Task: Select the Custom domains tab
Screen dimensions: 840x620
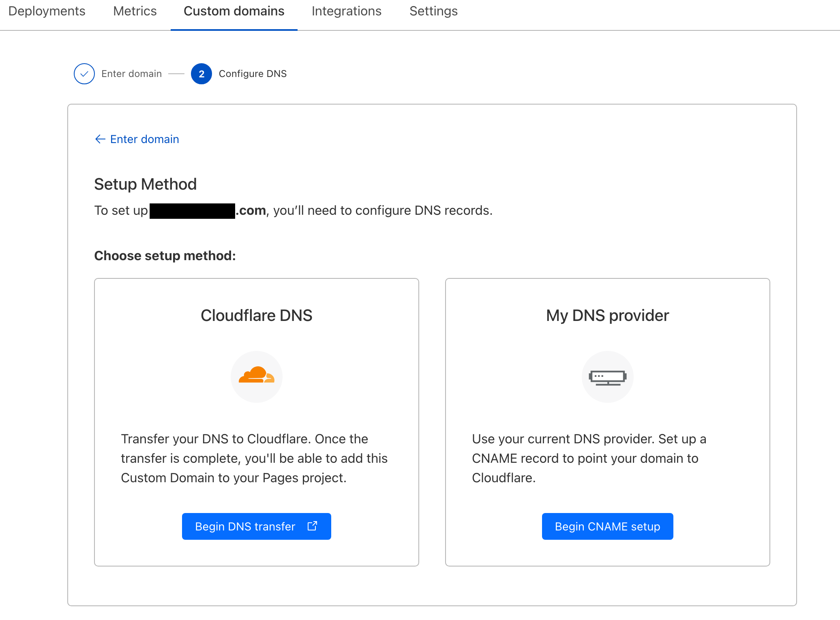Action: 234,11
